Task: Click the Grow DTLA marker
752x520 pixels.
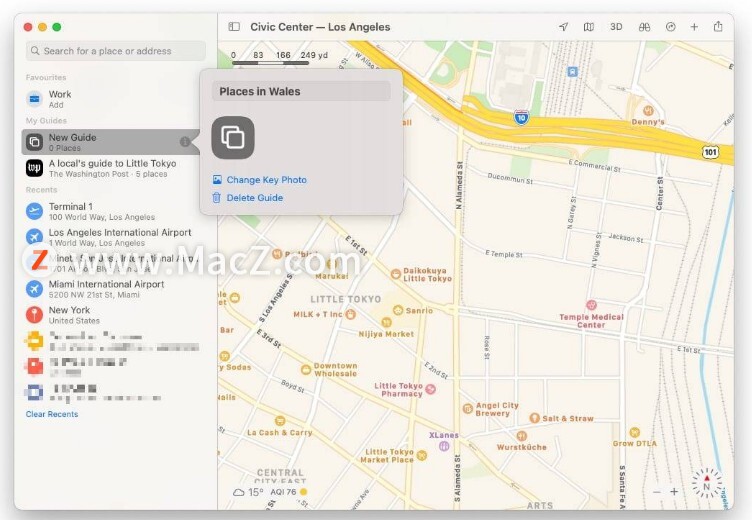Action: click(x=634, y=432)
